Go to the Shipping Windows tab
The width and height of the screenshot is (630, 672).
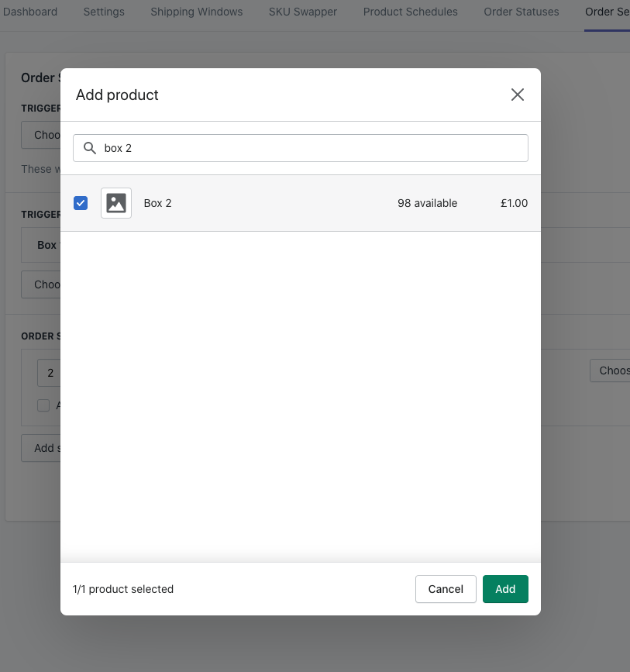point(196,12)
